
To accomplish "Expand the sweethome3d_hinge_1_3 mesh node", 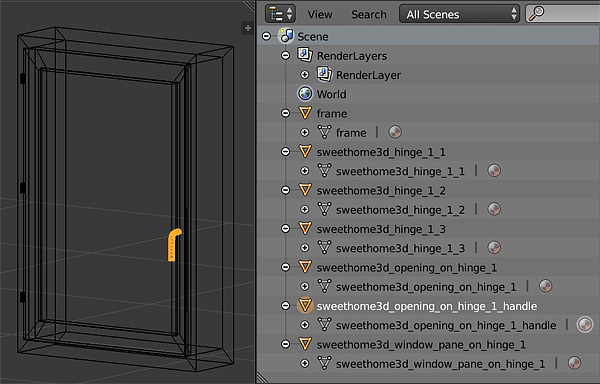I will coord(305,248).
